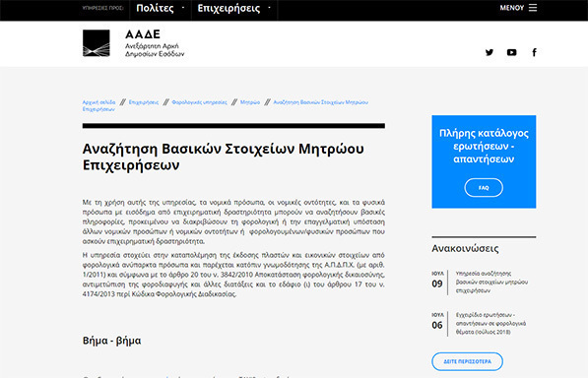Open the last breadcrumb Αναζήτηση Βασικών Στοιχείων

225,105
